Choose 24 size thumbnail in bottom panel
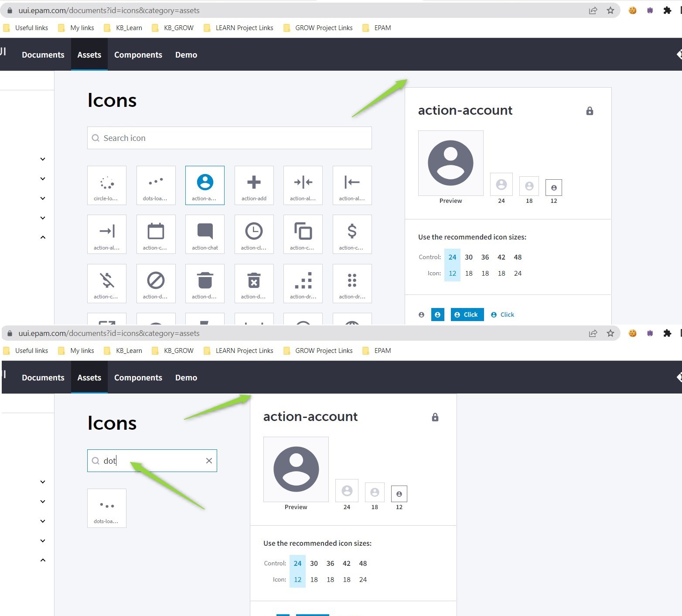This screenshot has width=682, height=616. (347, 491)
